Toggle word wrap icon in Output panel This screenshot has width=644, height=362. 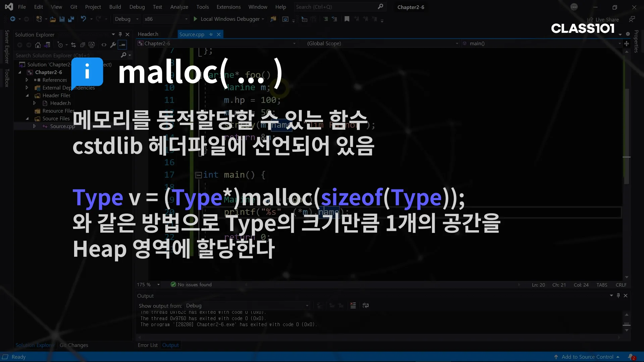(366, 305)
